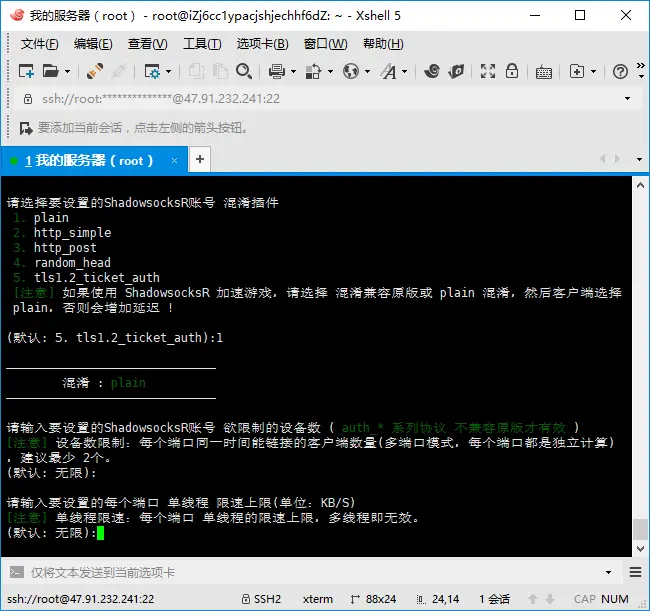Click the Xagent script icon
This screenshot has width=650, height=611.
[456, 71]
